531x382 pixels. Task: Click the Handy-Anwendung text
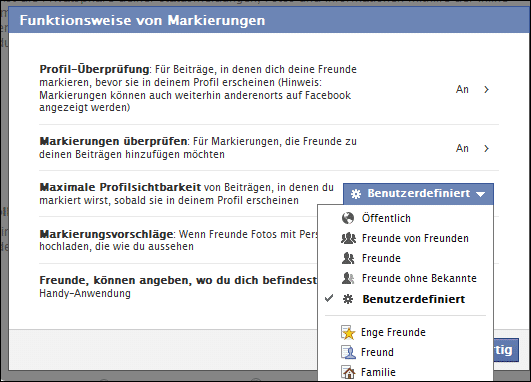[85, 293]
